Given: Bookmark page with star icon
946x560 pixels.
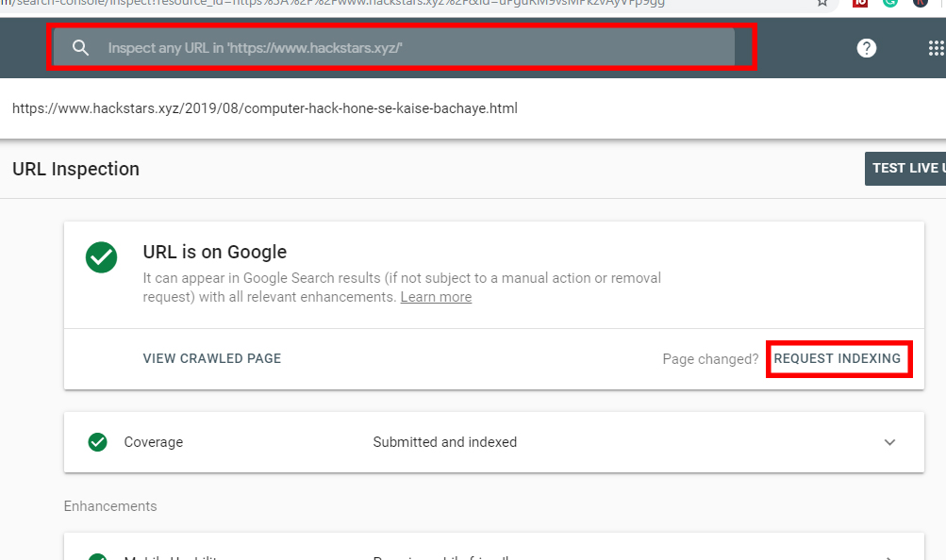Looking at the screenshot, I should (822, 3).
